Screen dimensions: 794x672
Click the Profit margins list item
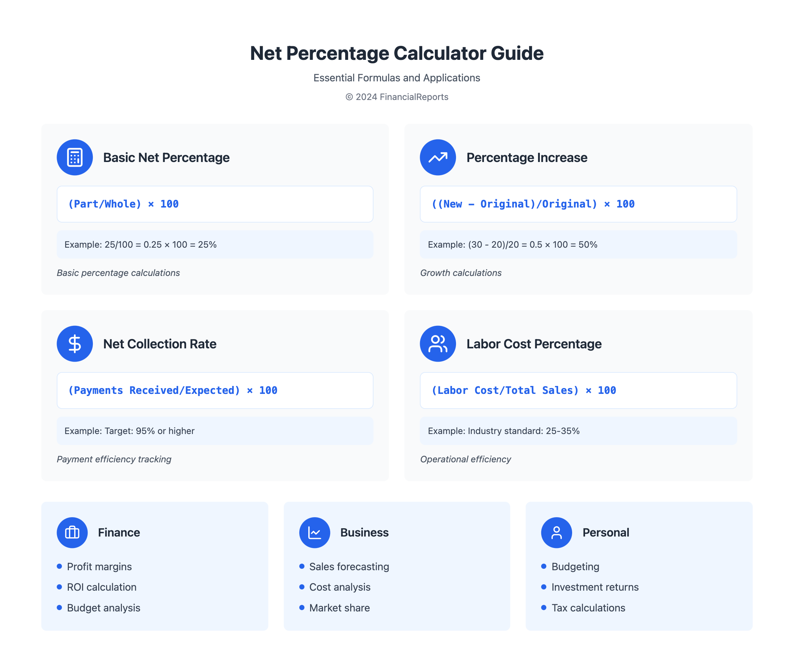(x=99, y=567)
